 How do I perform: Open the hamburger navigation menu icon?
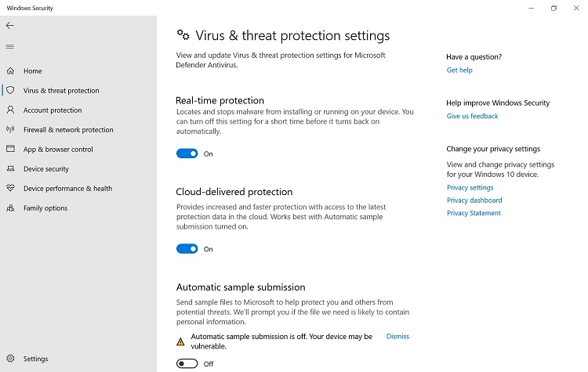click(10, 46)
